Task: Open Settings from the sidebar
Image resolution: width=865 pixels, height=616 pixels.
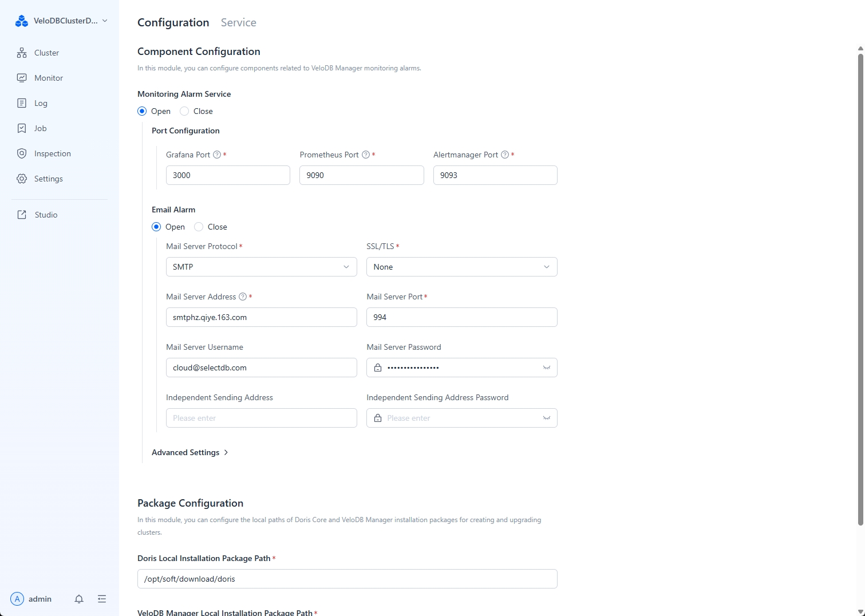Action: [x=48, y=179]
